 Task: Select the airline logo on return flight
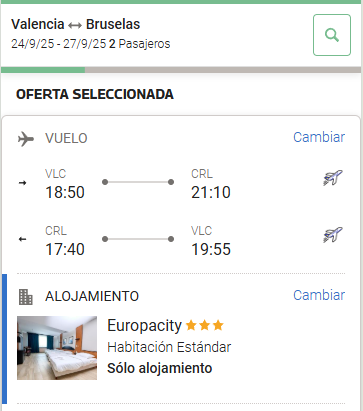pos(333,235)
